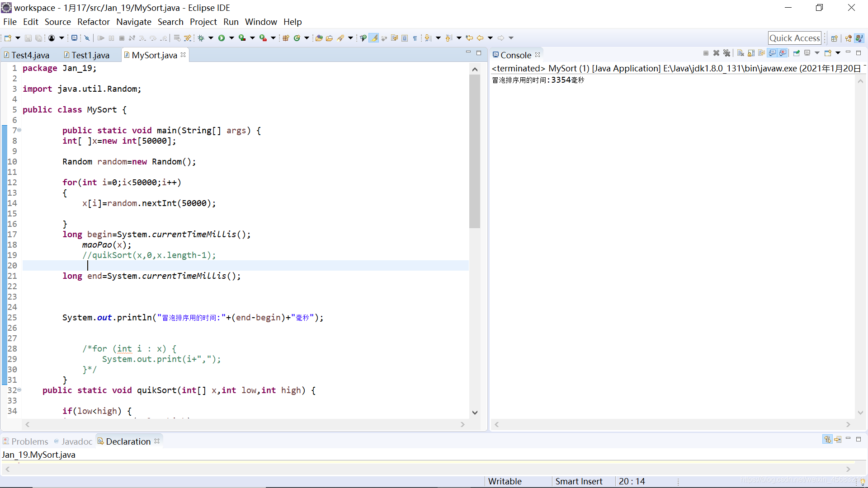Open the Run button dropdown arrow
The image size is (868, 488).
(x=232, y=38)
